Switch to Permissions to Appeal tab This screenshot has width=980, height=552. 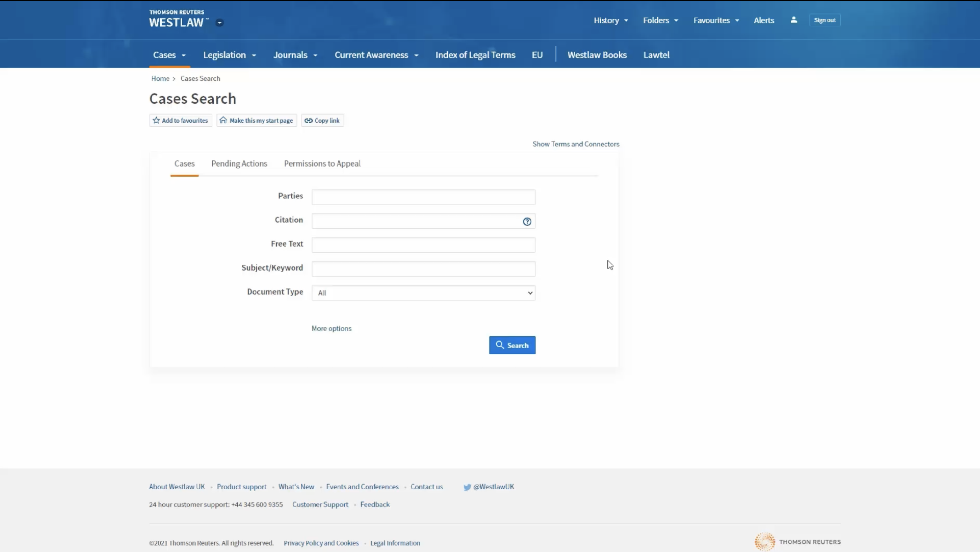tap(322, 164)
